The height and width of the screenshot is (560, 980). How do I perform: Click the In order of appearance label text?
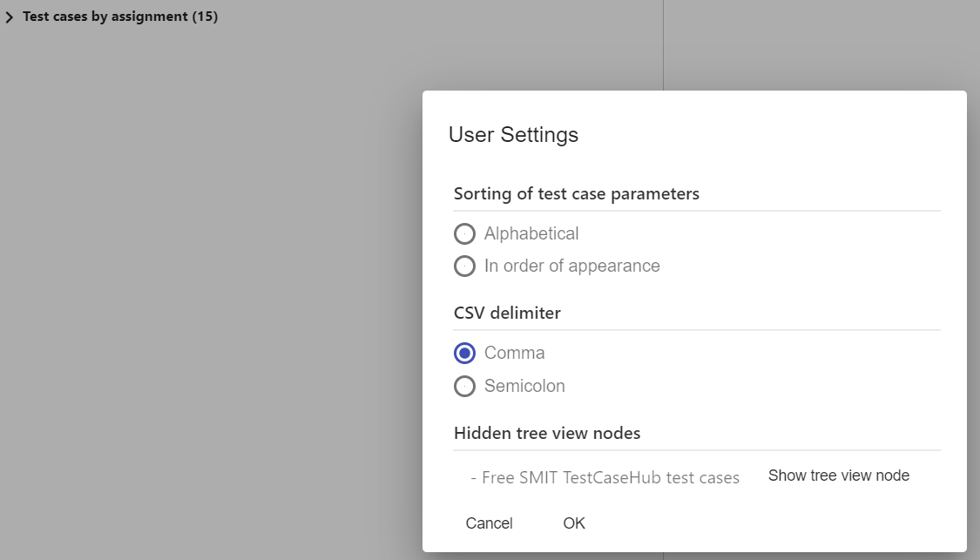pyautogui.click(x=571, y=267)
